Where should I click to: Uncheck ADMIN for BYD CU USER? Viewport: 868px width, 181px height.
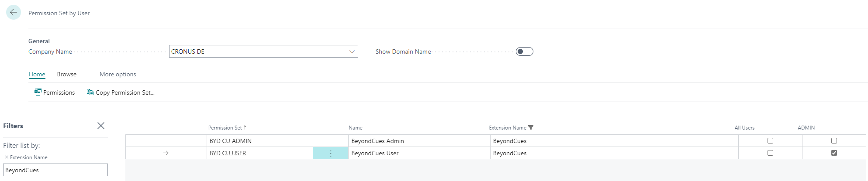click(834, 153)
